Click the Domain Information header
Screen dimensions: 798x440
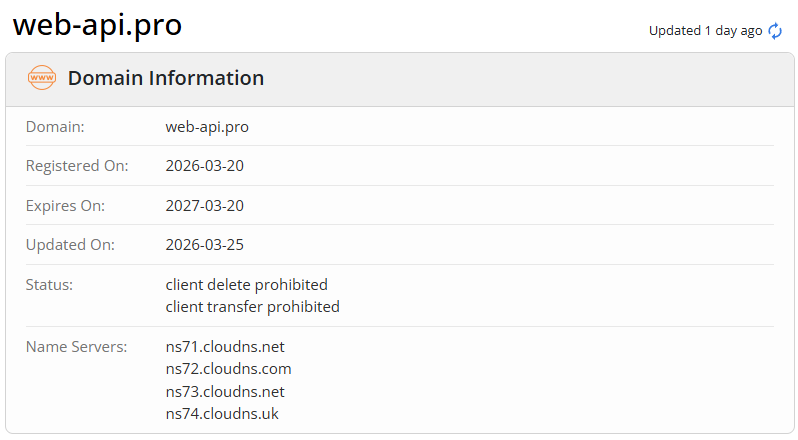[x=166, y=78]
